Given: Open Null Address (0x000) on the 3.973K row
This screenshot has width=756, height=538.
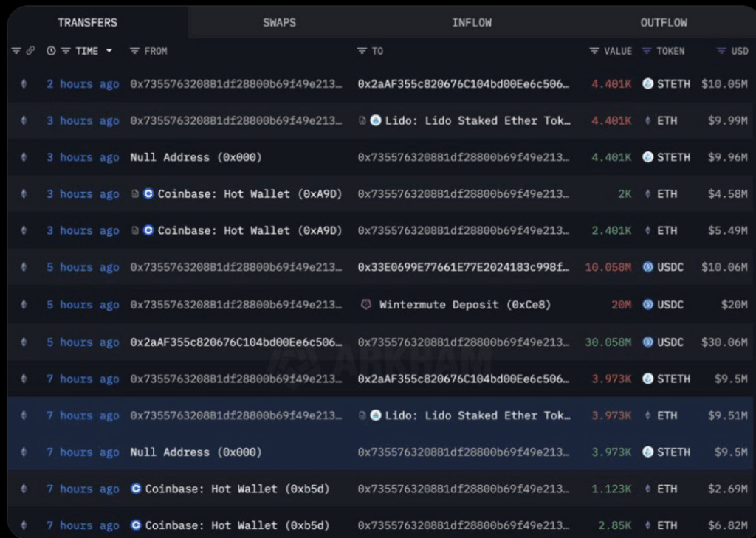Looking at the screenshot, I should 196,452.
